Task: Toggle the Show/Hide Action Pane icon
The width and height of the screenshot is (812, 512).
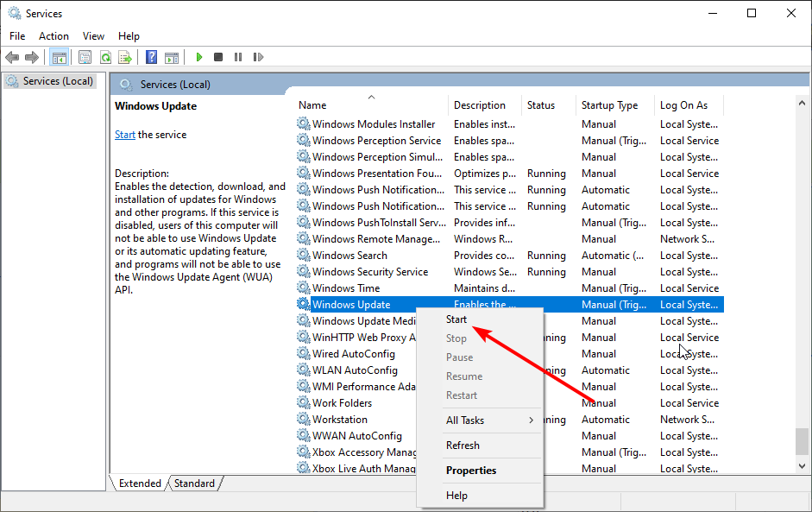Action: 172,57
